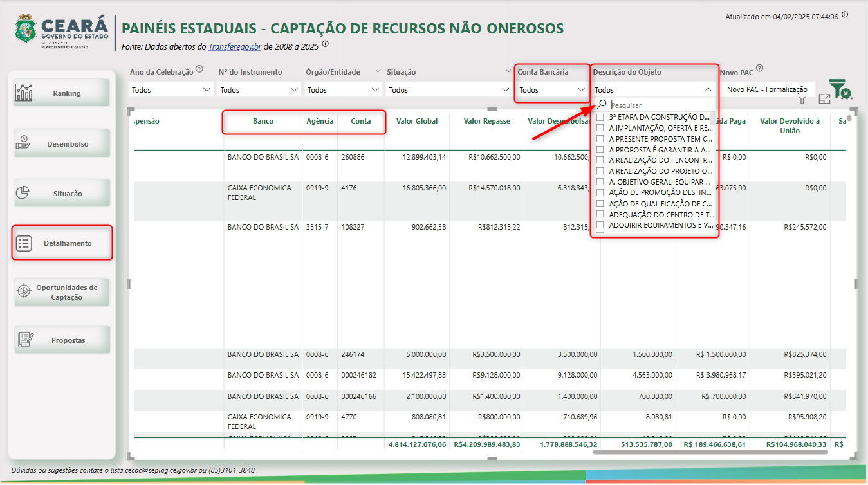
Task: Switch to the Situação page
Action: coord(62,193)
